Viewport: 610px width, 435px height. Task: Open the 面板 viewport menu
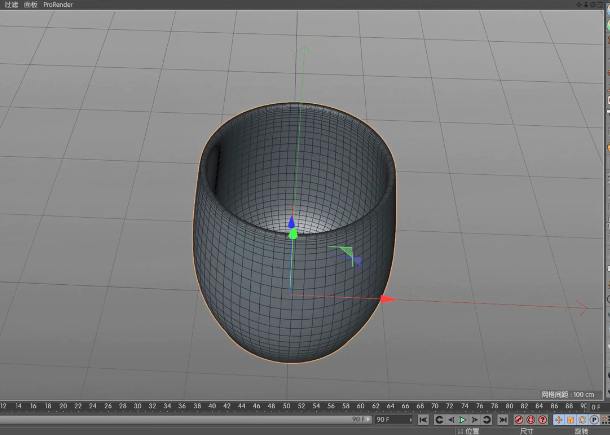point(31,5)
